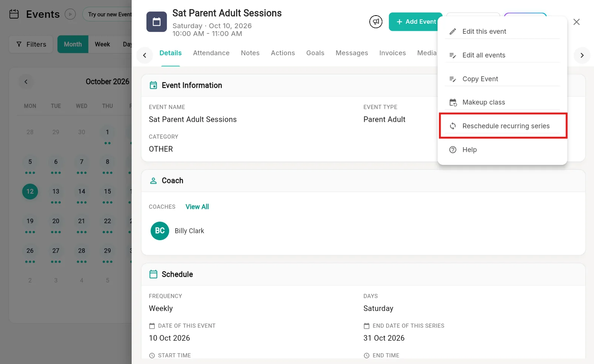Go to previous month in the calendar
This screenshot has height=364, width=594.
pos(26,82)
